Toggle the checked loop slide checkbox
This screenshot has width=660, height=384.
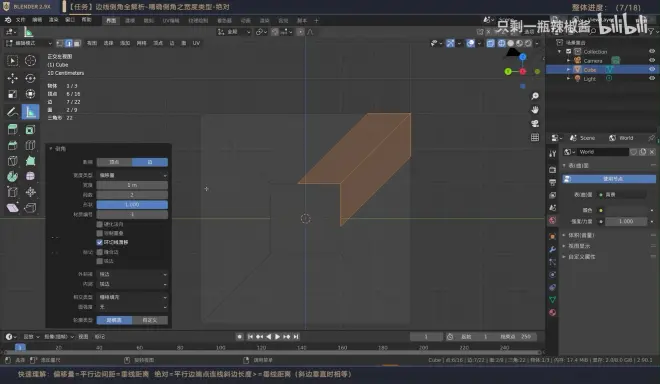pos(100,242)
